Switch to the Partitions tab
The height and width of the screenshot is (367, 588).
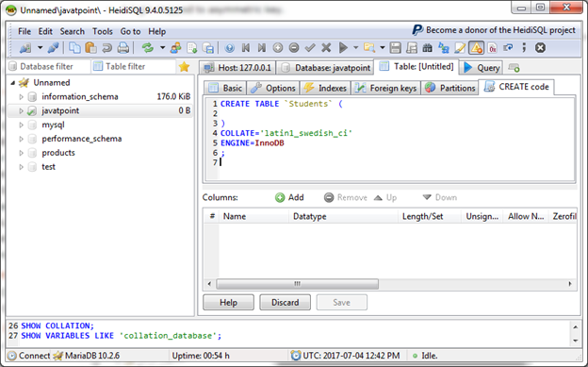[x=450, y=88]
